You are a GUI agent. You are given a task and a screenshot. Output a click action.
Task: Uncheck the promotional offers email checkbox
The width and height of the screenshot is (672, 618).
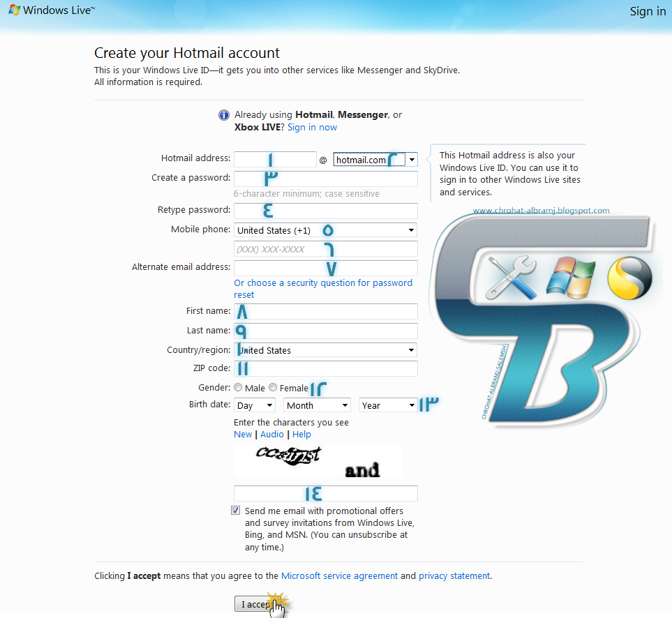pyautogui.click(x=235, y=511)
